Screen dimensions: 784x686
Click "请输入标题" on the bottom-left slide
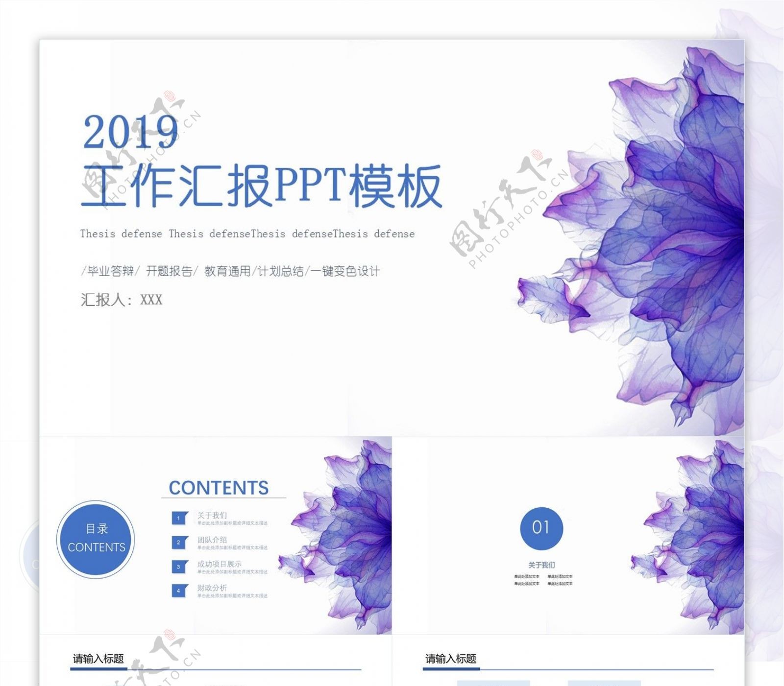98,659
